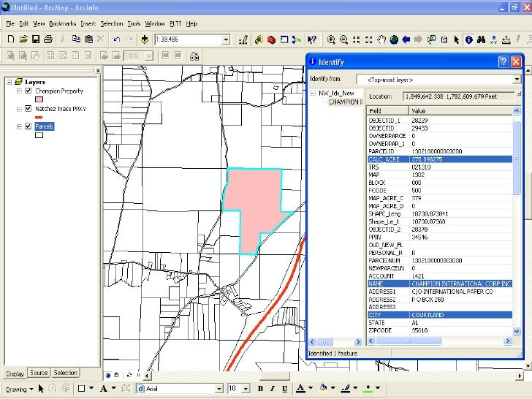Click the Identify window help button

click(x=503, y=61)
